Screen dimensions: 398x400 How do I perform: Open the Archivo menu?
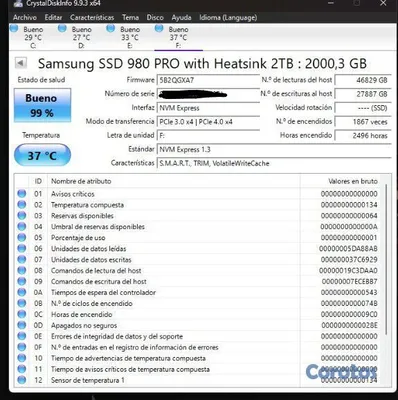click(25, 17)
